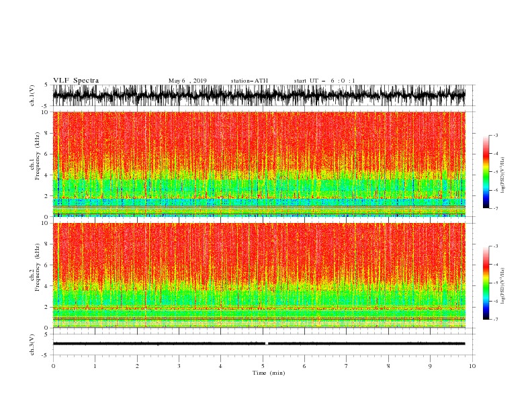Viewport: 532px width, 411px height.
Task: Click the time axis tick label '9'
Action: pos(430,366)
